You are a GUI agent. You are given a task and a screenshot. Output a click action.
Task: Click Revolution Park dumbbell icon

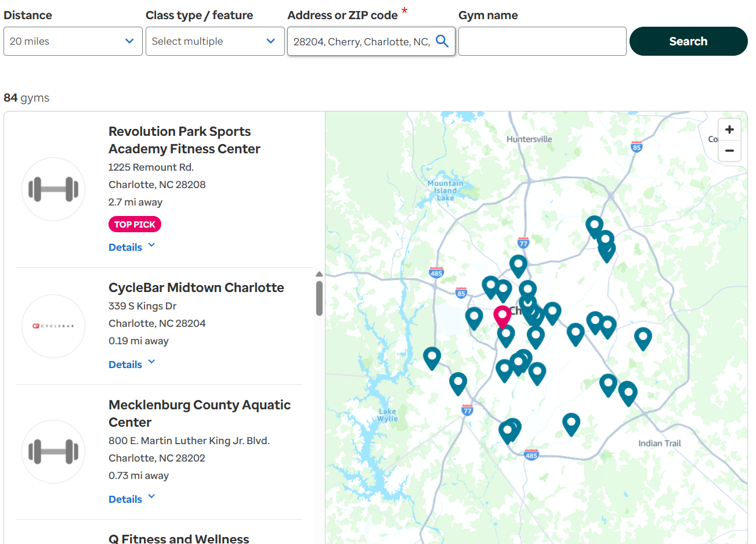click(x=53, y=189)
